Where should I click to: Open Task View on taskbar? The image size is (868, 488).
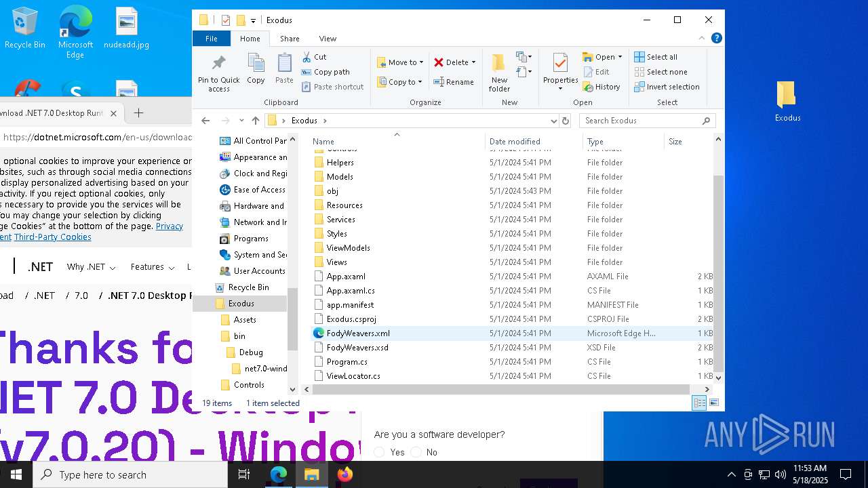[x=244, y=474]
